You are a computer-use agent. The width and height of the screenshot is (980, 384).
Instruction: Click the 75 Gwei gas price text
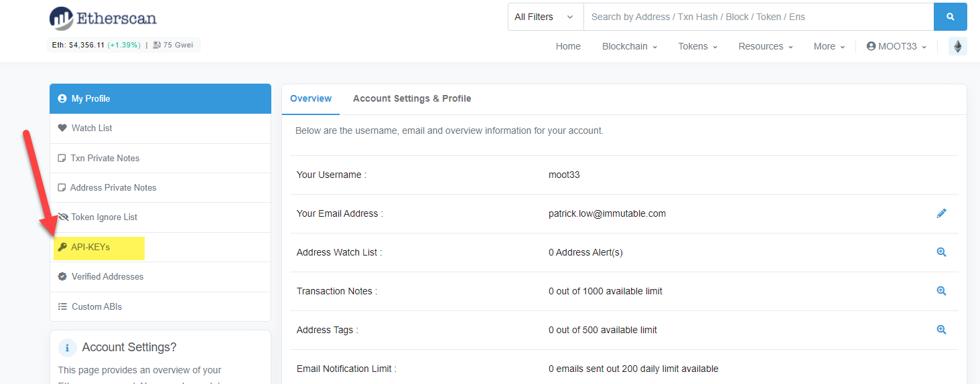point(179,45)
